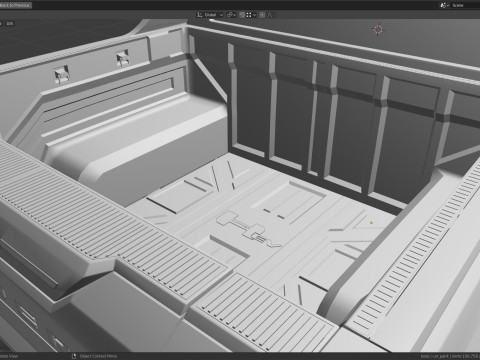The image size is (480, 360).
Task: Open the snap increment grid dropdown
Action: click(x=251, y=15)
